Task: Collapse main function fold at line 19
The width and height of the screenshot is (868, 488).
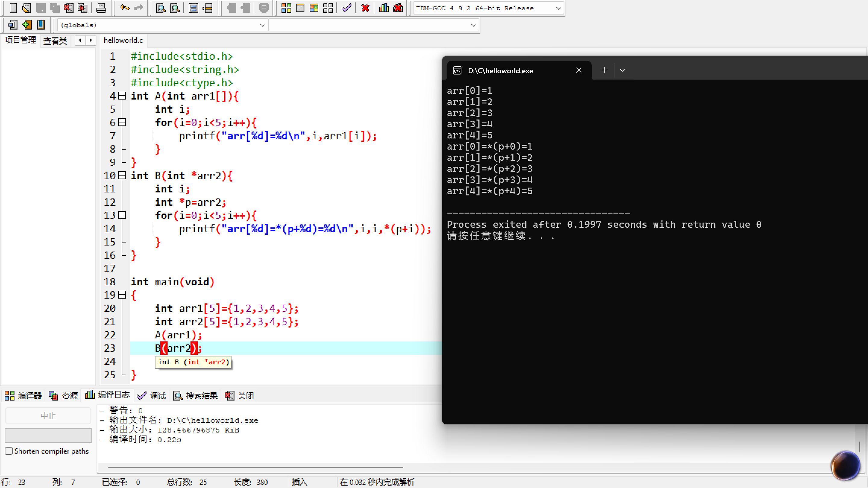Action: [x=122, y=295]
